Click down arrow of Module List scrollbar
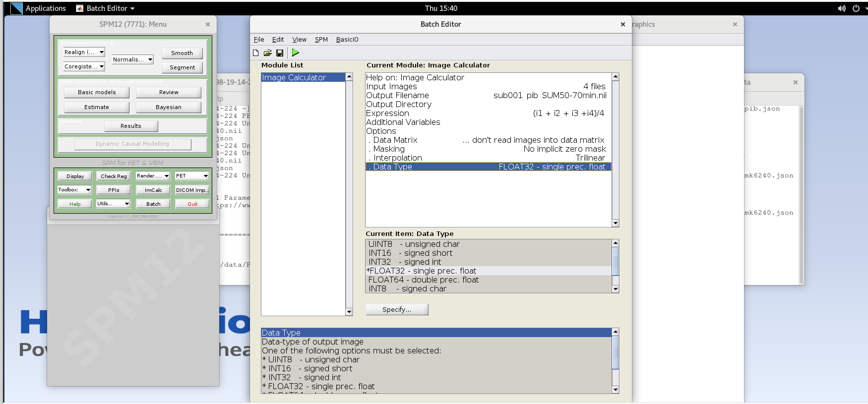This screenshot has width=868, height=404. (349, 312)
